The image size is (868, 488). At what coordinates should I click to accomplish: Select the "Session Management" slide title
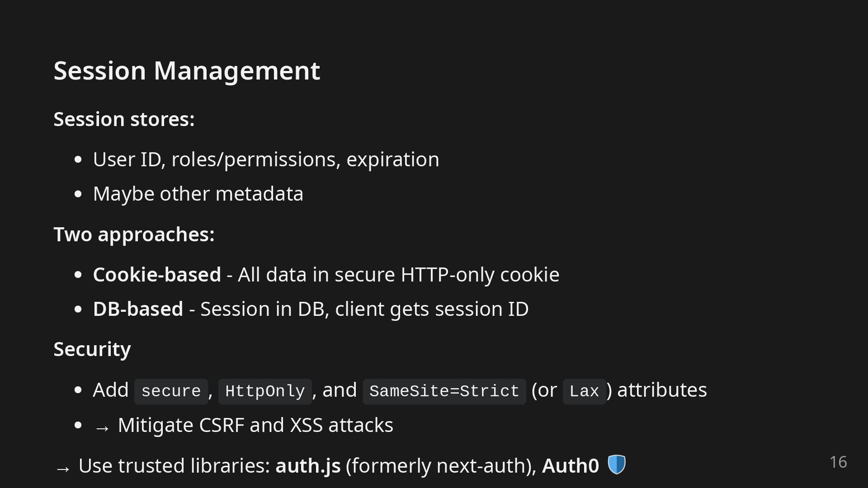(187, 70)
